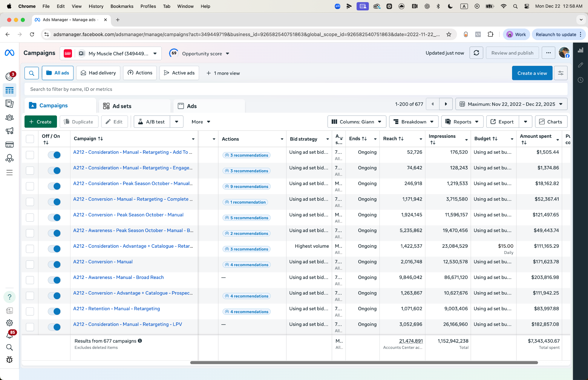
Task: Expand the More actions dropdown
Action: (x=201, y=122)
